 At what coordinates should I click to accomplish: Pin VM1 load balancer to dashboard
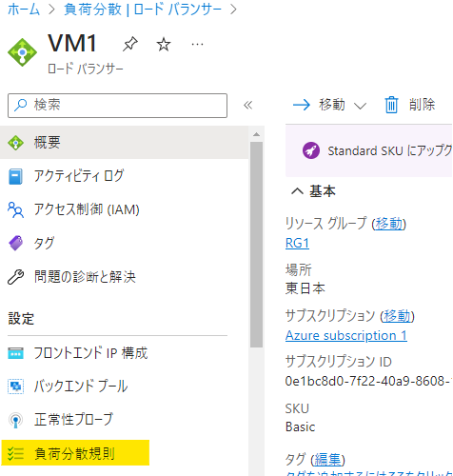pyautogui.click(x=130, y=44)
